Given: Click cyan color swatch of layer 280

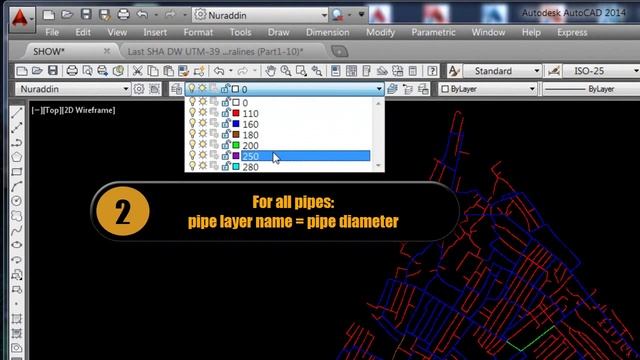Looking at the screenshot, I should tap(236, 166).
